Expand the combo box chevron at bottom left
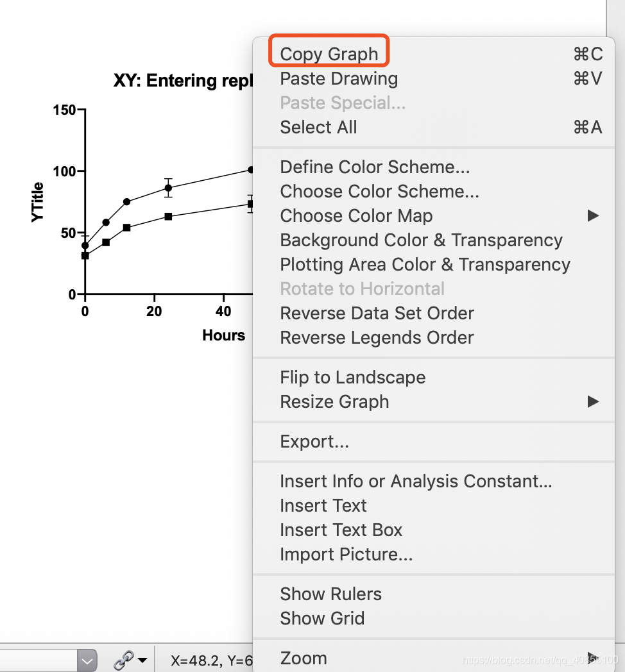The height and width of the screenshot is (672, 625). pos(87,661)
